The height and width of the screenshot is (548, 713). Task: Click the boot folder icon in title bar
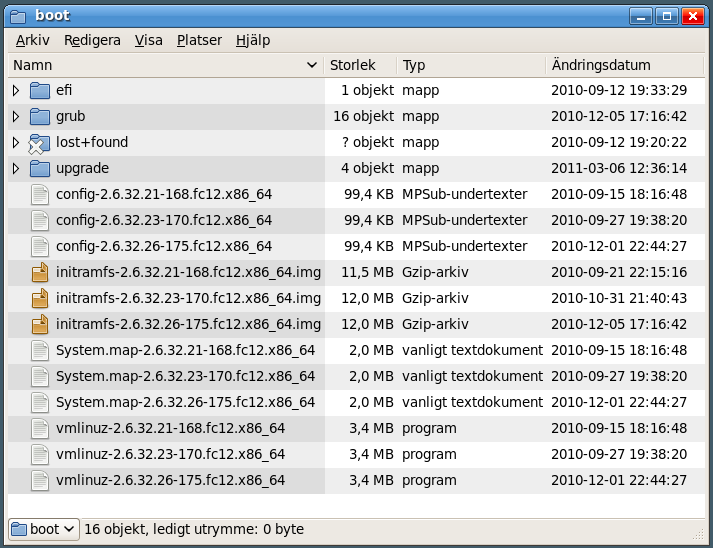pos(18,17)
